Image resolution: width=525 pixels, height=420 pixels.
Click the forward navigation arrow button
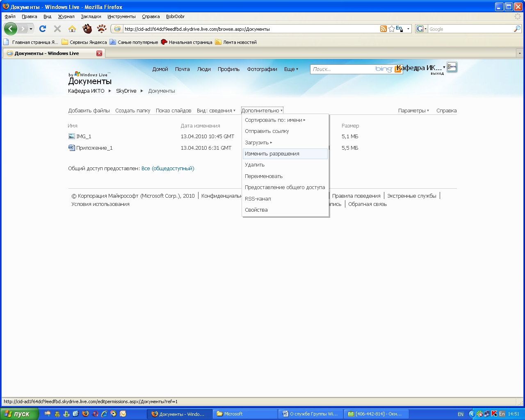tap(23, 29)
